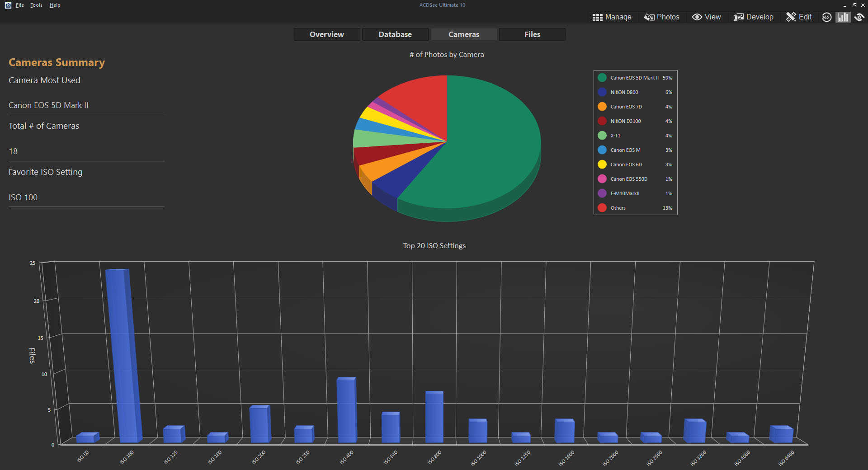This screenshot has width=868, height=470.
Task: Switch to Develop mode
Action: point(754,17)
